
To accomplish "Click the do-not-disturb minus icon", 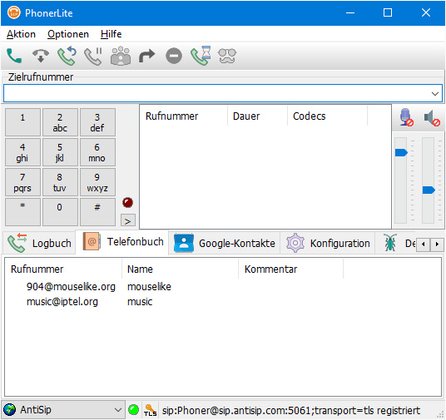I will 174,56.
